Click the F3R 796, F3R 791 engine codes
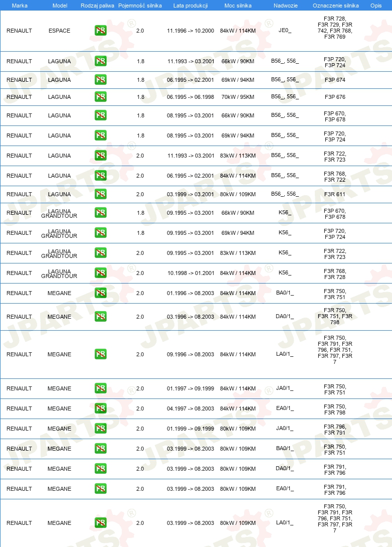The image size is (392, 547). (x=335, y=430)
